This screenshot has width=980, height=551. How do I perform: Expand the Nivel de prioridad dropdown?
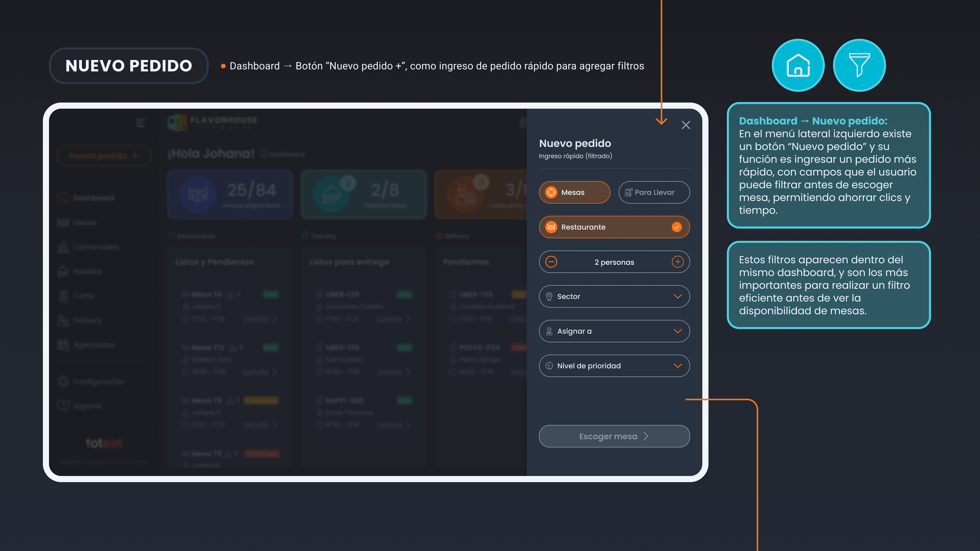tap(678, 366)
